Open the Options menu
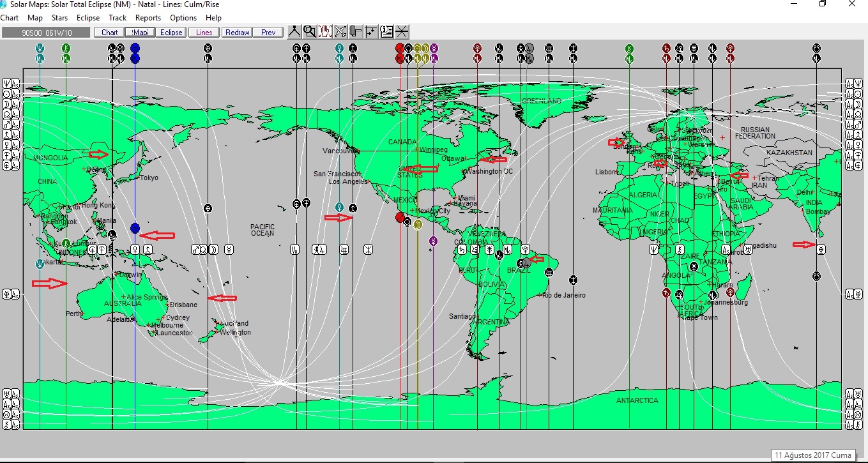The width and height of the screenshot is (868, 463). (x=183, y=18)
